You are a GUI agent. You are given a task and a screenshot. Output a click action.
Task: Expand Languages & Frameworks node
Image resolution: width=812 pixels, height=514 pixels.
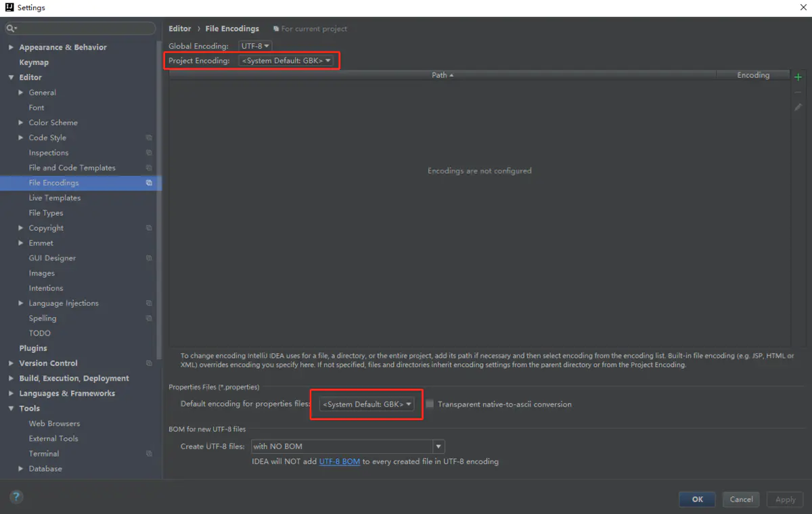click(x=11, y=394)
